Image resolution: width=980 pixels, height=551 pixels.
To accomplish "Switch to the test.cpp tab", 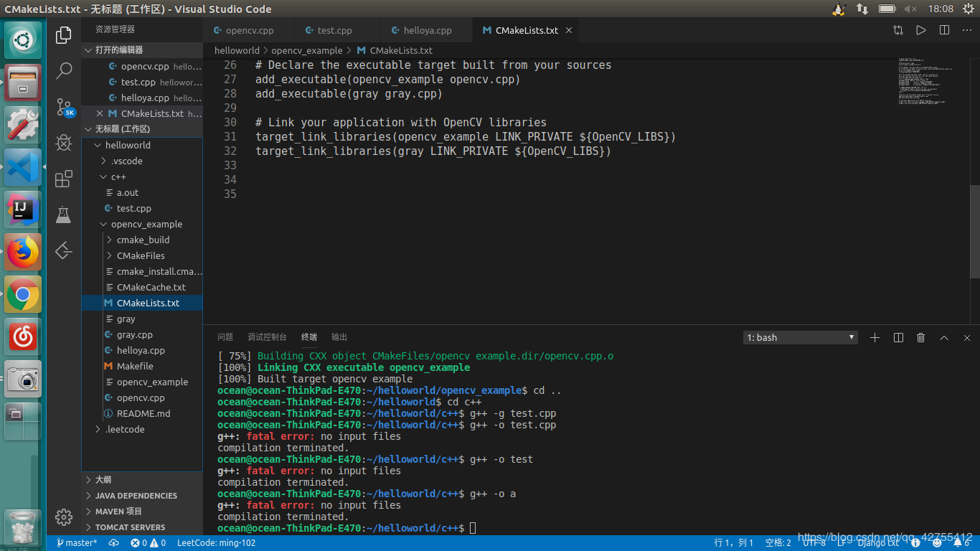I will 335,30.
